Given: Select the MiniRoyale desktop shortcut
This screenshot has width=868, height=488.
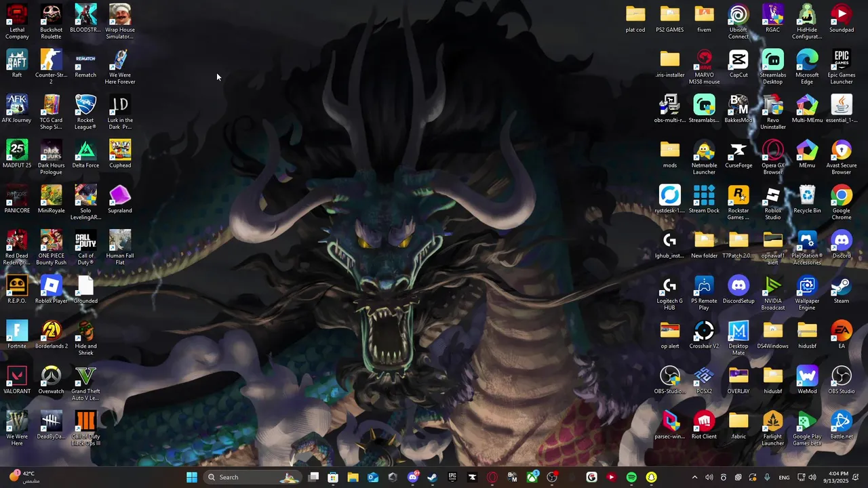Looking at the screenshot, I should point(51,199).
